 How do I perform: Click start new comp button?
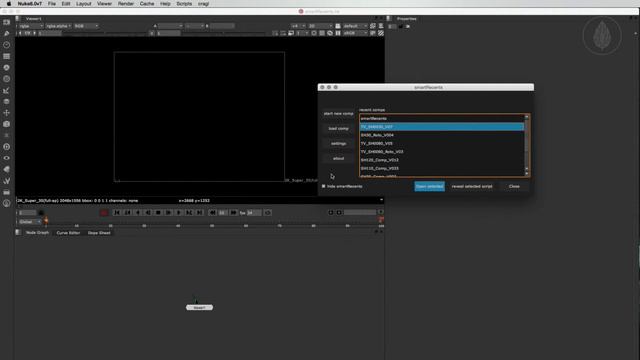(x=338, y=113)
